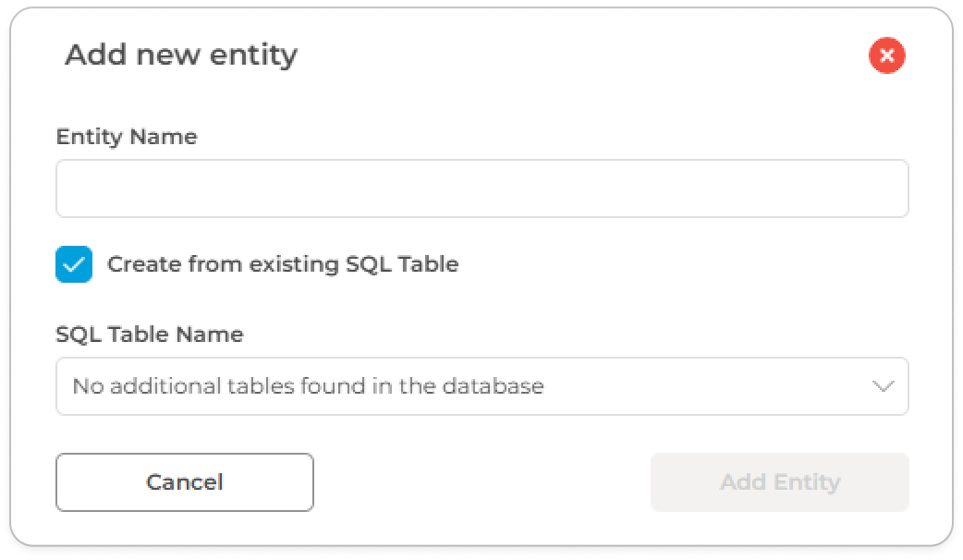Dismiss dialog using the Cancel button
The image size is (963, 560).
[185, 482]
